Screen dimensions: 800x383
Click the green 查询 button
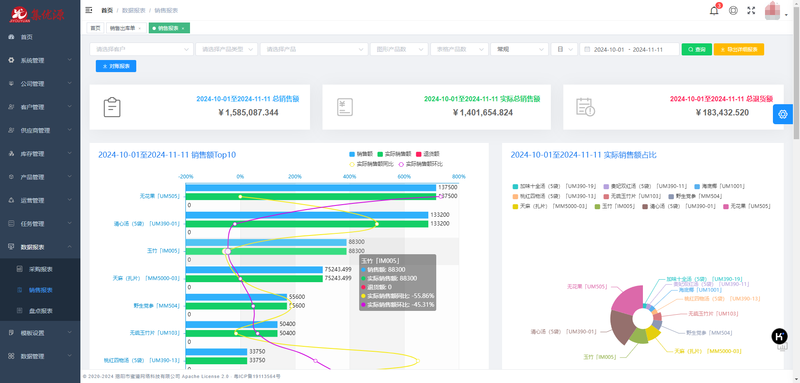[x=696, y=49]
